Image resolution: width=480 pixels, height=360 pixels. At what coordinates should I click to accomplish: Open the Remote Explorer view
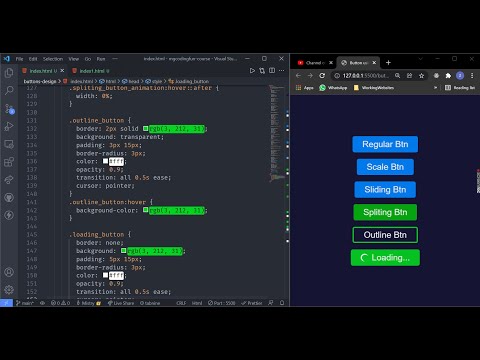tap(9, 144)
